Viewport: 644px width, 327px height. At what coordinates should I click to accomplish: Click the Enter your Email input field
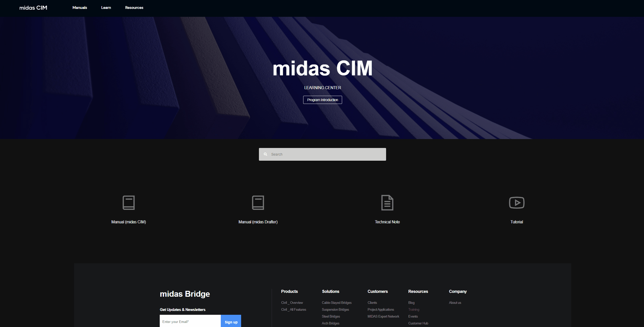pos(190,322)
